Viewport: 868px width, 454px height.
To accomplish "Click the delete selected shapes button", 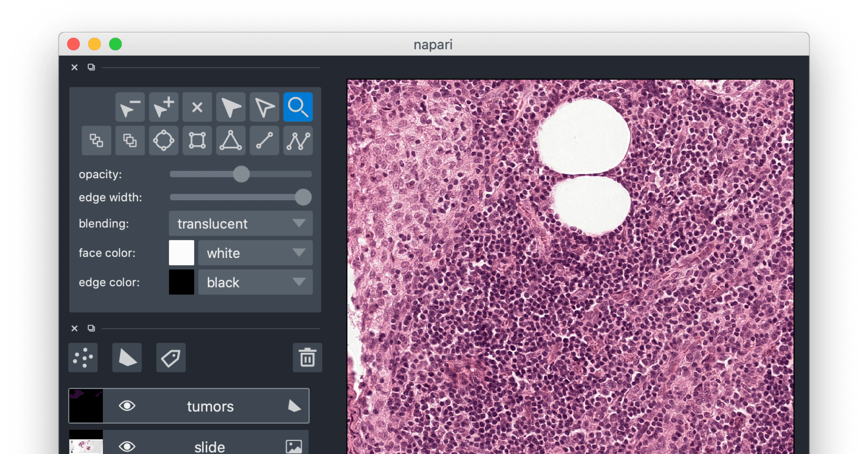I will [197, 107].
